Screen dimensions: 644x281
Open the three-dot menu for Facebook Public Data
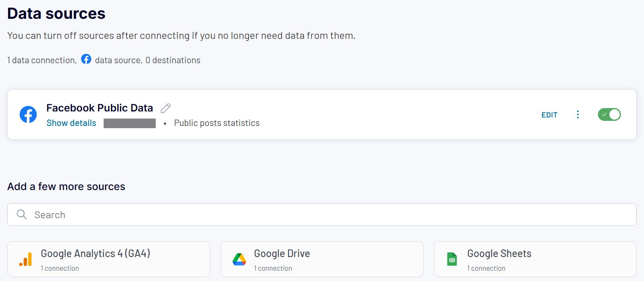[x=578, y=114]
